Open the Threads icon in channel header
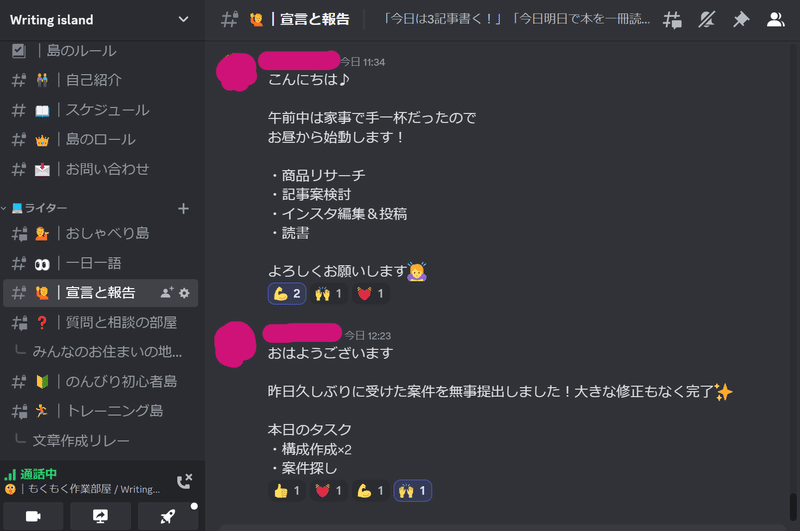Viewport: 800px width, 531px height. pos(672,20)
